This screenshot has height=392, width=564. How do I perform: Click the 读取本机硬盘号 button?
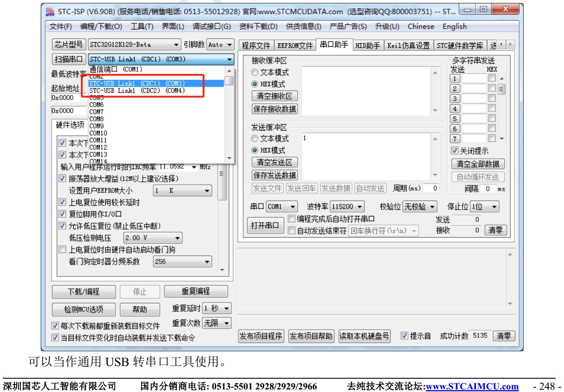(x=365, y=336)
